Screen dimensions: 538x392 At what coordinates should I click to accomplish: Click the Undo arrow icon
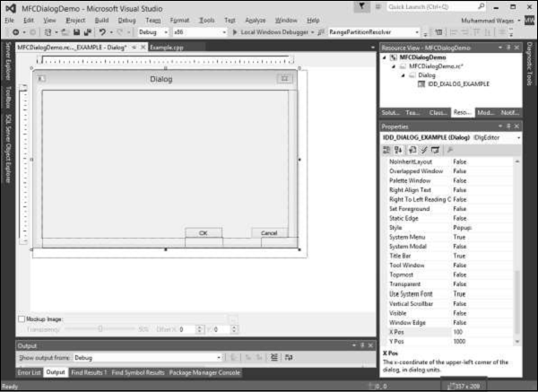click(x=102, y=32)
